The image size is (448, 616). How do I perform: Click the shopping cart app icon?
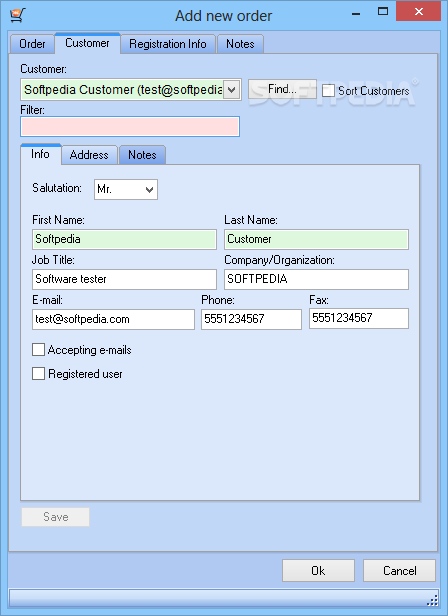[17, 15]
